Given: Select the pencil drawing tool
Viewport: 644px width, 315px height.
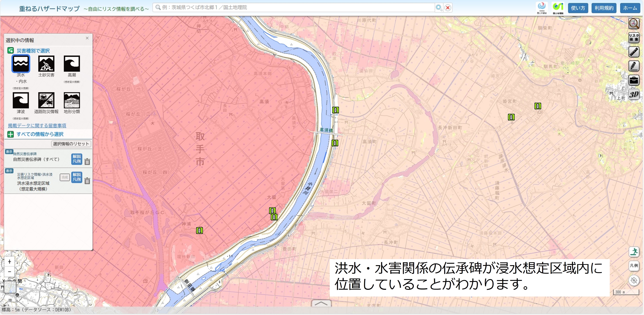Looking at the screenshot, I should 634,66.
